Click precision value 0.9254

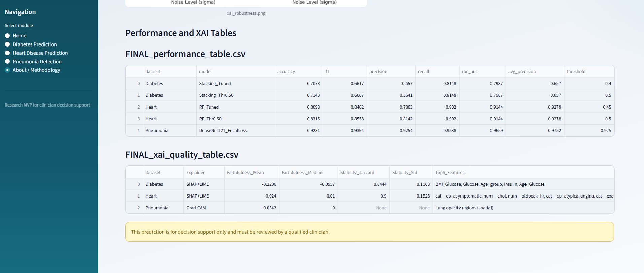coord(391,130)
